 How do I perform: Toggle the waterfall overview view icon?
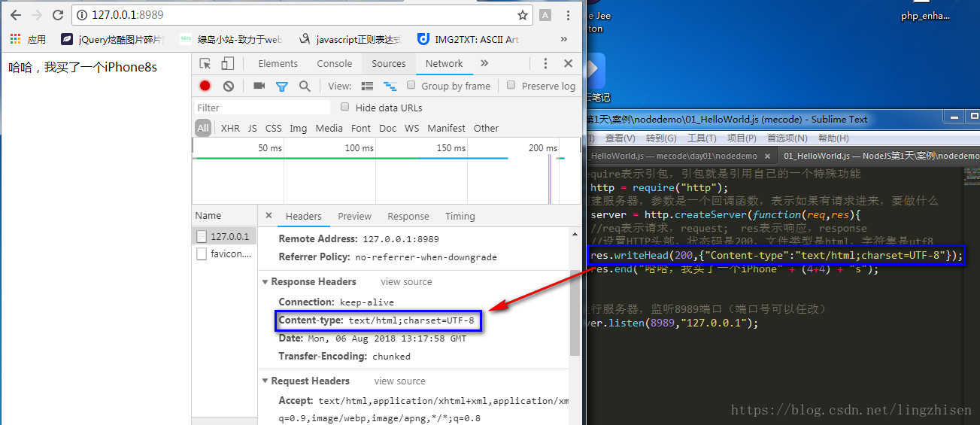point(390,86)
